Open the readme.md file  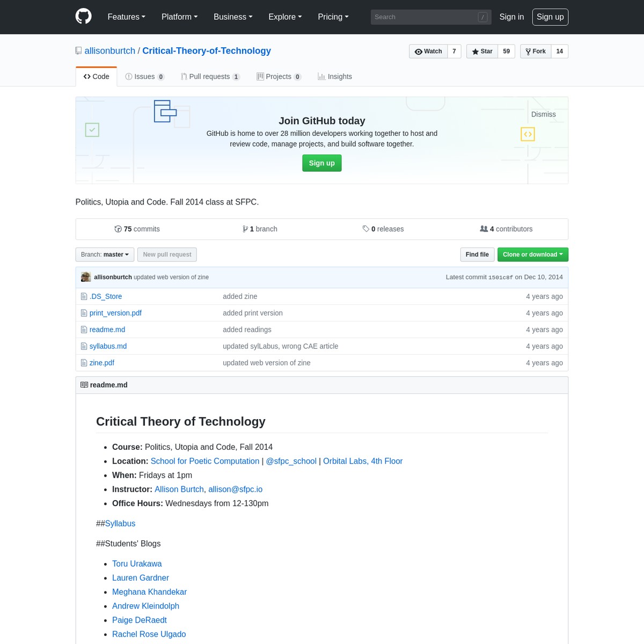[x=107, y=330]
